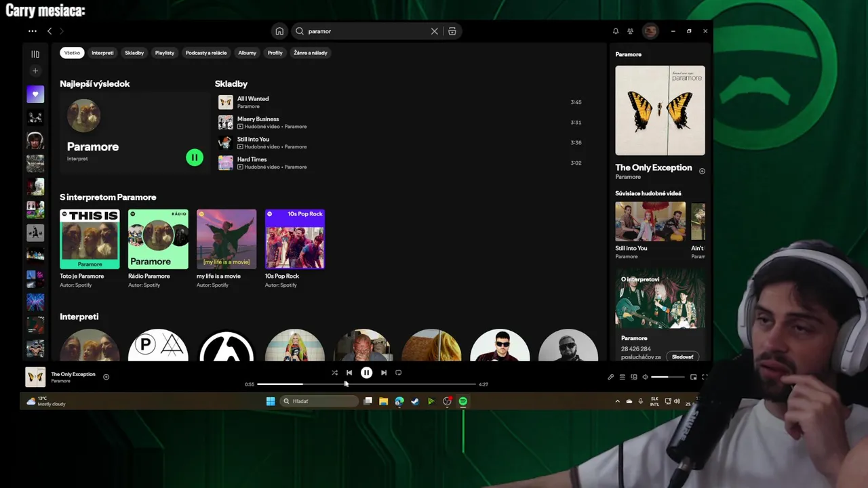Open the Still into You related music video
The image size is (868, 488).
(x=650, y=230)
